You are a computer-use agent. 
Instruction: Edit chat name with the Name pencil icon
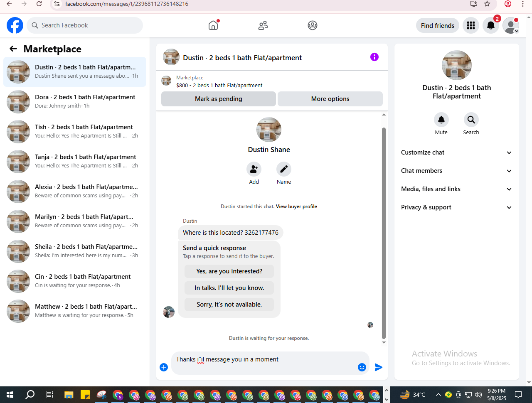284,169
